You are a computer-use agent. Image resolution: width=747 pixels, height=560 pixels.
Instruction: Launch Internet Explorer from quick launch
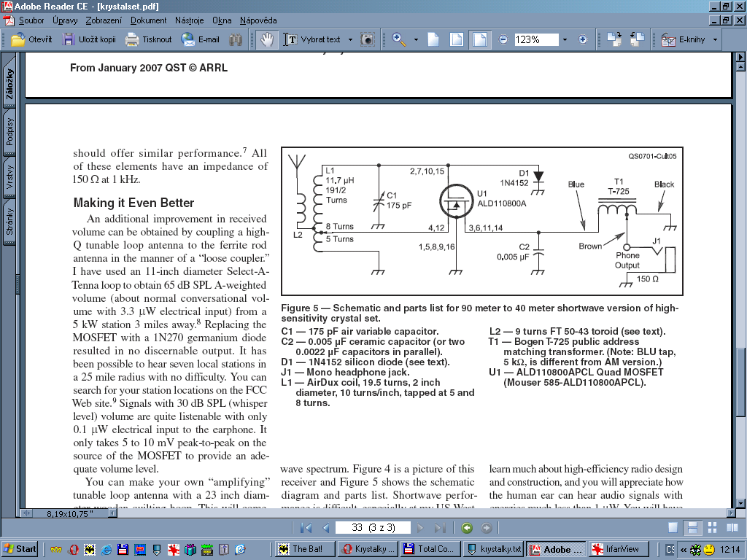(x=107, y=550)
